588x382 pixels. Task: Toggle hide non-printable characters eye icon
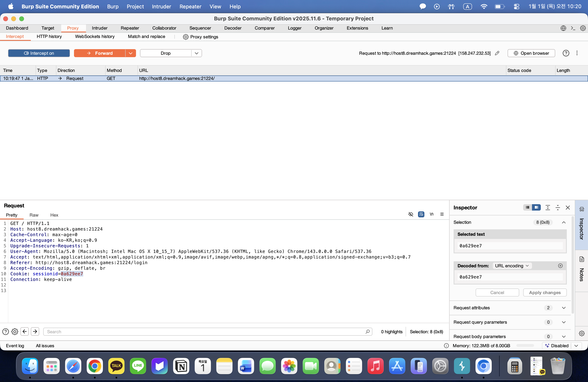click(x=411, y=214)
